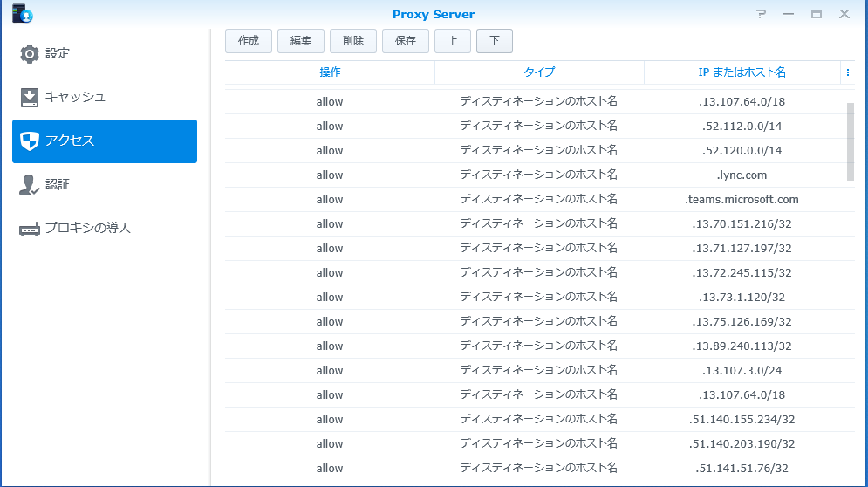Click the shield icon beside アクセス
Image resolution: width=868 pixels, height=487 pixels.
click(x=30, y=141)
